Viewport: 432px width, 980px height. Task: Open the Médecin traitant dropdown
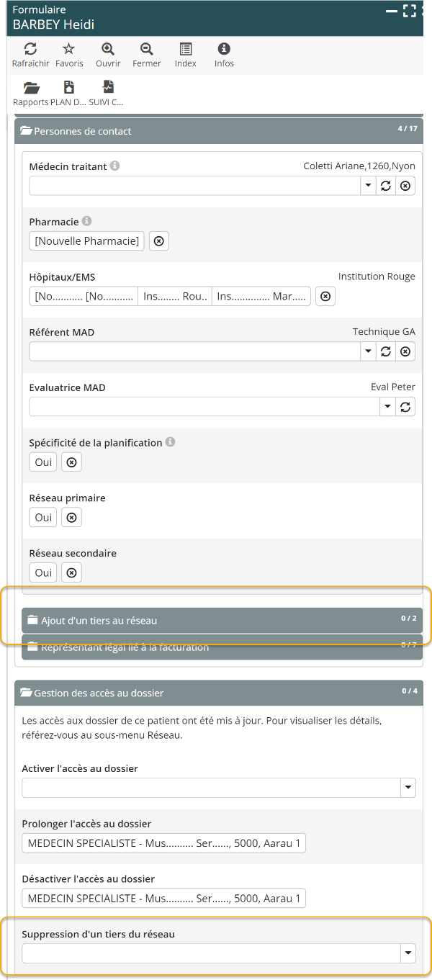pos(368,186)
